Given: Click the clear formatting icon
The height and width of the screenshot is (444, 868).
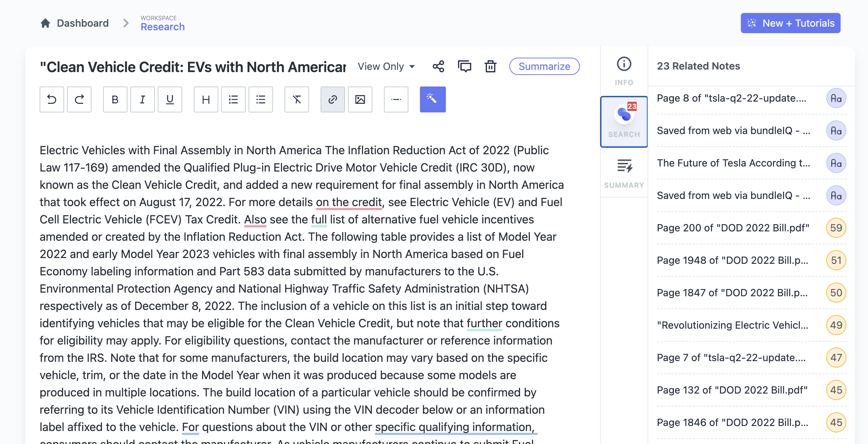Looking at the screenshot, I should coord(297,99).
